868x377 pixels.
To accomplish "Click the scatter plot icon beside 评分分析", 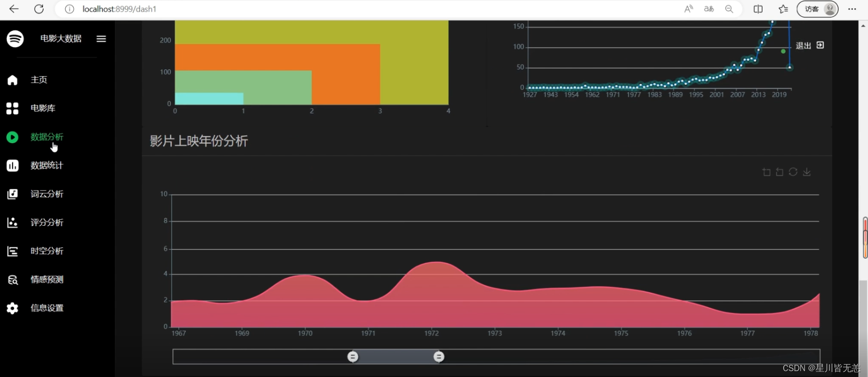I will tap(12, 222).
